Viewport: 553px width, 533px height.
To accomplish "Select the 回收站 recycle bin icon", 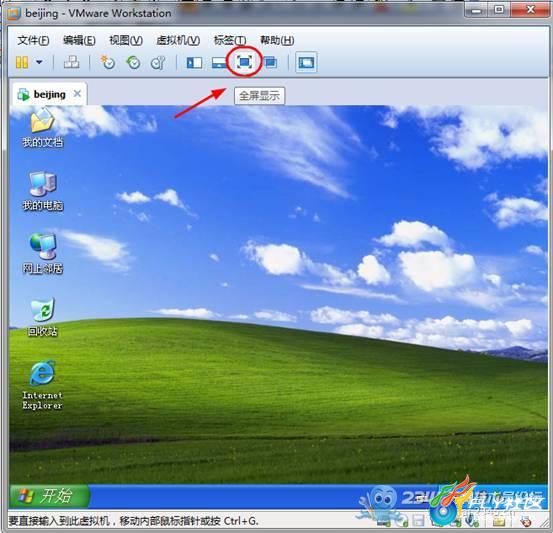I will [x=42, y=317].
